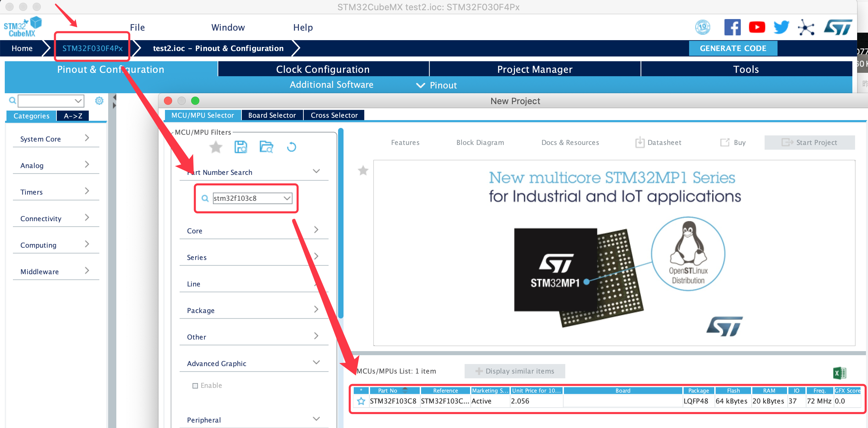Image resolution: width=868 pixels, height=428 pixels.
Task: Sort MCU list by Part No column
Action: coord(395,391)
